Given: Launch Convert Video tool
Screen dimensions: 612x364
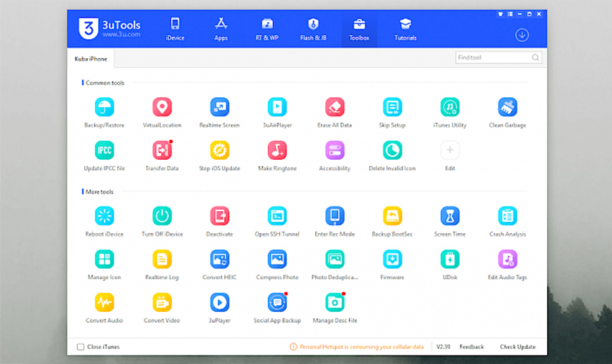Looking at the screenshot, I should [162, 302].
